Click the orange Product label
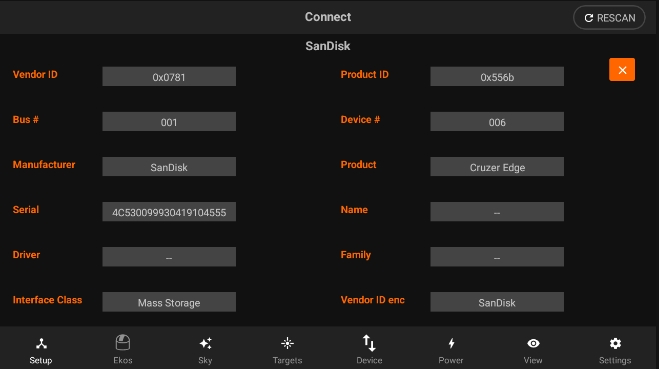Screen dimensions: 659x369 pyautogui.click(x=358, y=164)
